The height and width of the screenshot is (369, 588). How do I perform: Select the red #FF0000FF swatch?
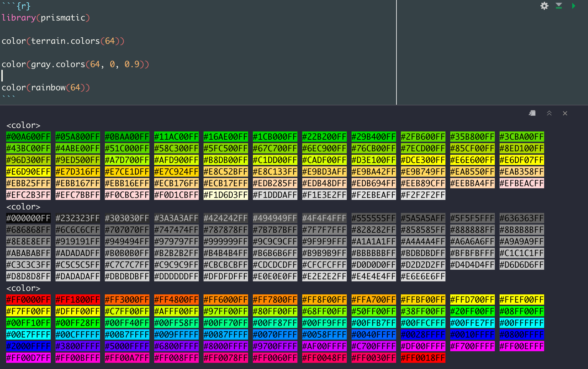(x=28, y=300)
